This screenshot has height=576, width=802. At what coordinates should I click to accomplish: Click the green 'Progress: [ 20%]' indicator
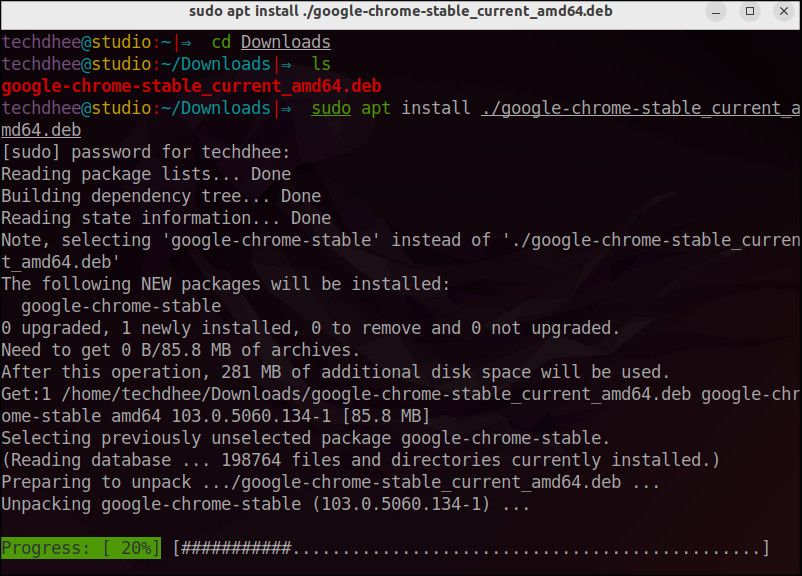click(x=81, y=548)
